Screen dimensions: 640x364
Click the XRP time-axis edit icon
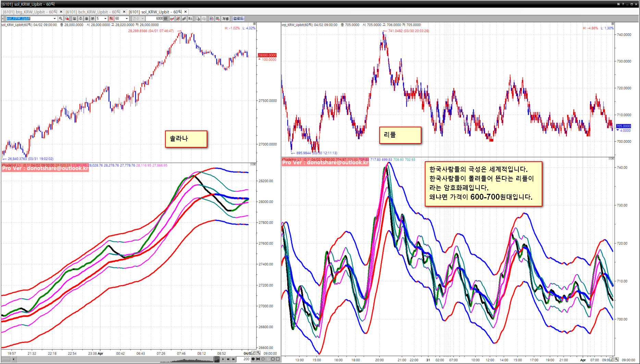tap(612, 360)
